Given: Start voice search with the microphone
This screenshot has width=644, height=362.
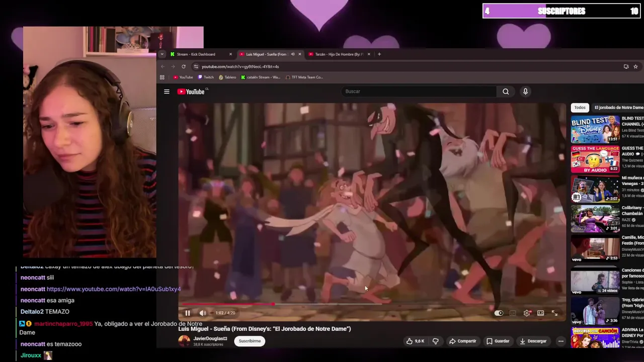Looking at the screenshot, I should tap(525, 92).
